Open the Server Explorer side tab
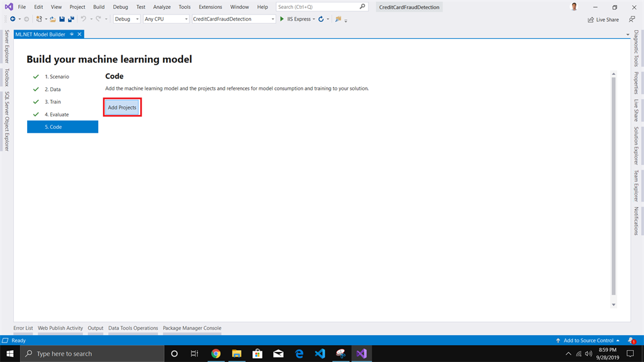The image size is (644, 362). [x=6, y=47]
